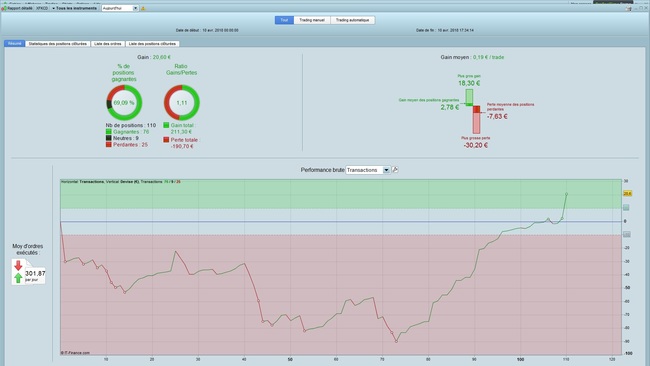Click the red down arrow icon

(x=18, y=265)
